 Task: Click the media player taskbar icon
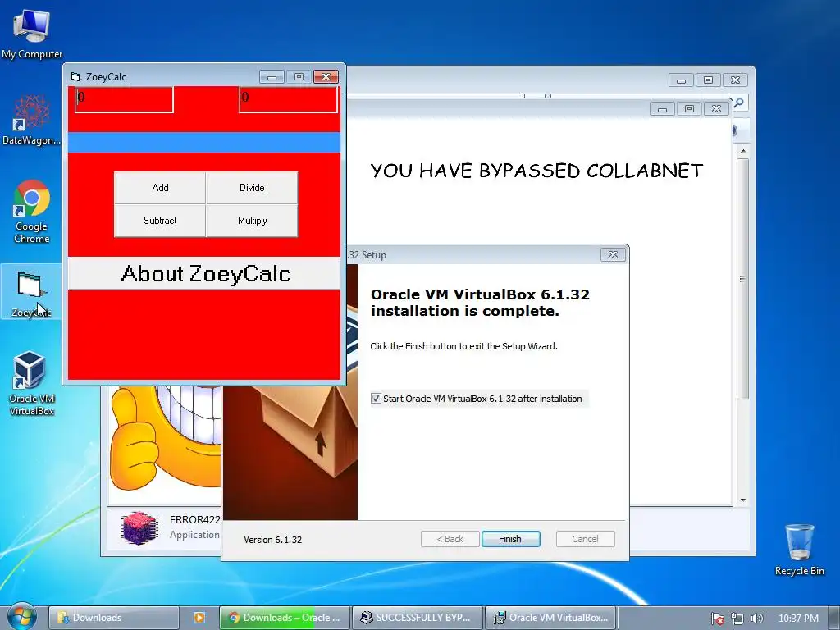point(199,618)
